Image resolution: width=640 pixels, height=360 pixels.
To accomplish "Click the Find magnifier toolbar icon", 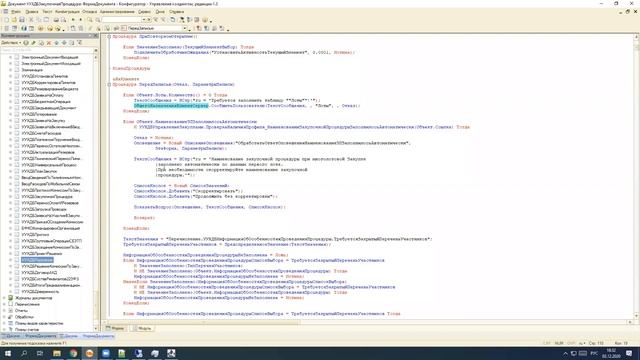I will pos(90,20).
